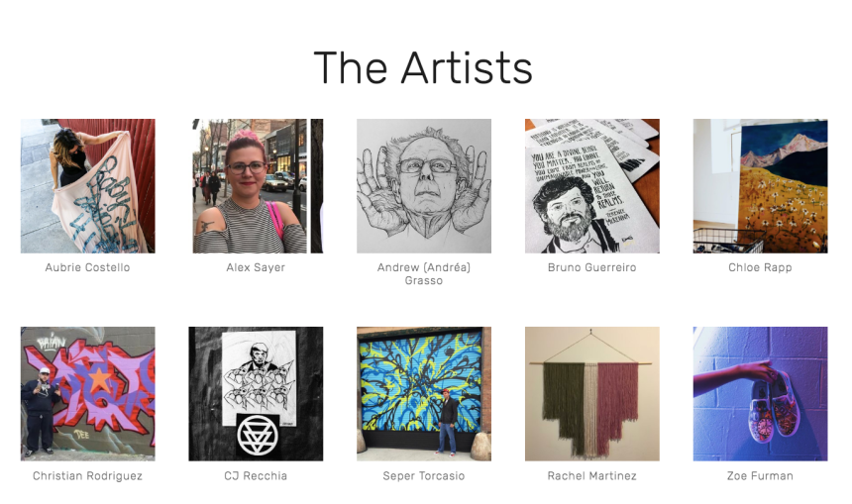Open Aubrie Costello's fabric banner photo
Screen dimensions: 852x504
pos(87,186)
